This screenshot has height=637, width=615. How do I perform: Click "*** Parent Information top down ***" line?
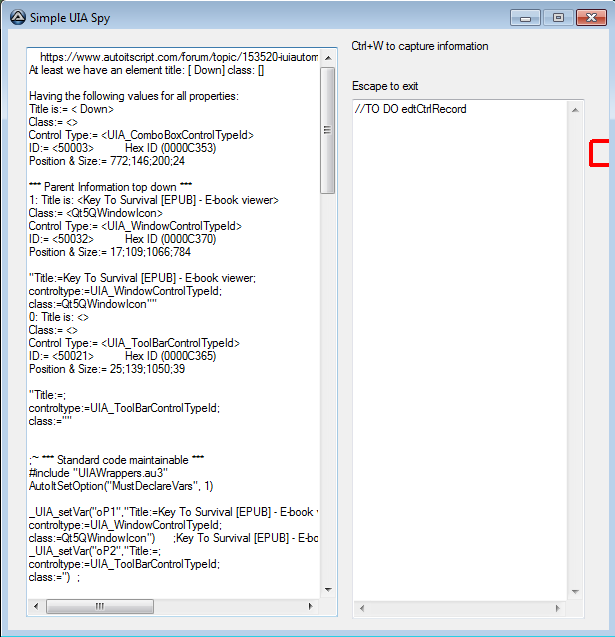click(110, 187)
